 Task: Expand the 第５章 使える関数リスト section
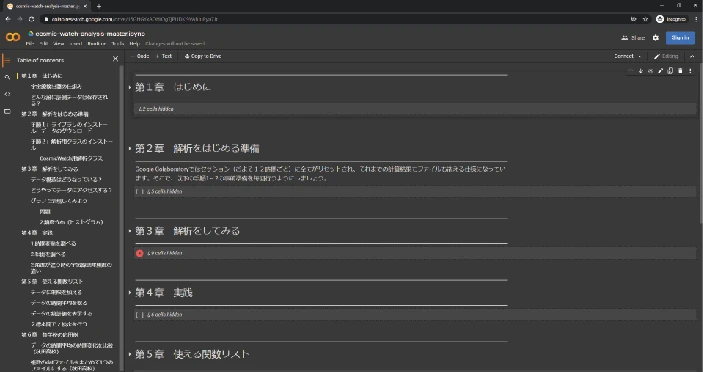[130, 354]
